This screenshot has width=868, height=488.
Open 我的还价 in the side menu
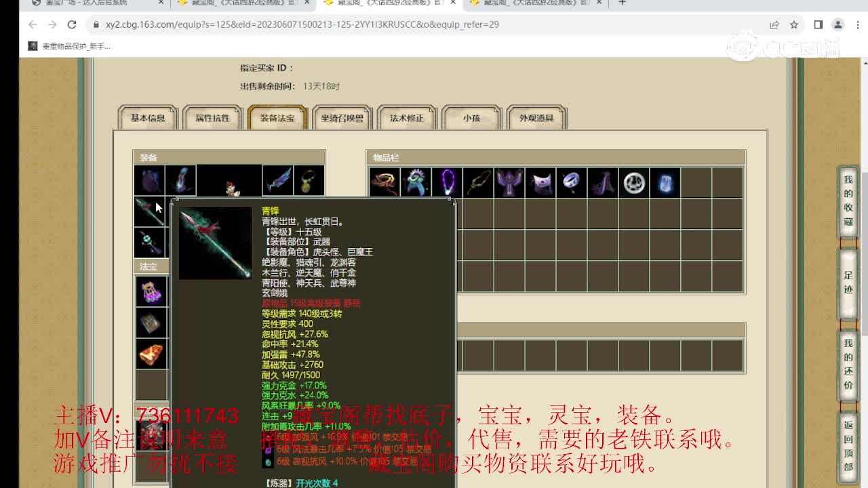tap(848, 364)
